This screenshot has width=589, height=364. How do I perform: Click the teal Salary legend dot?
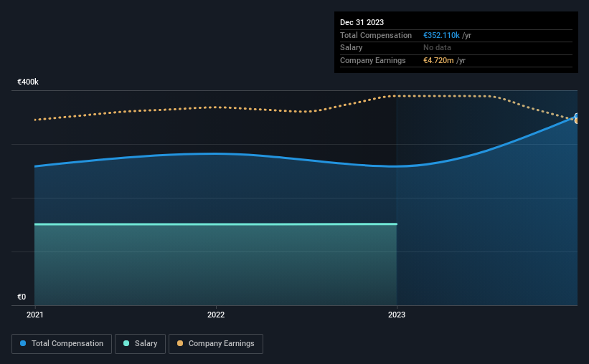[126, 343]
